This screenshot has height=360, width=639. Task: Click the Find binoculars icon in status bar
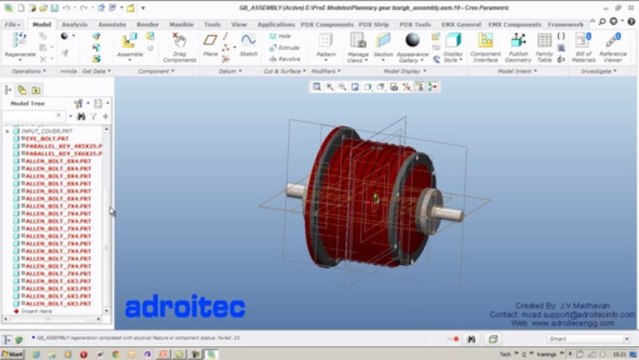471,339
